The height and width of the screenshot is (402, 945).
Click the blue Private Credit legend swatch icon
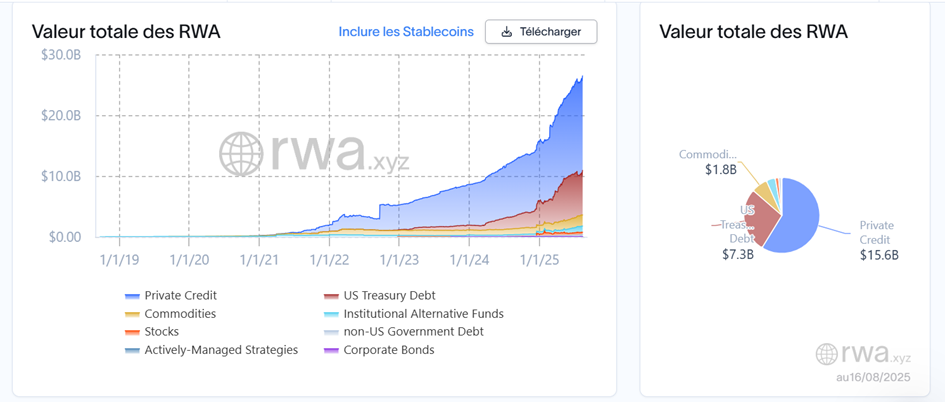point(131,296)
